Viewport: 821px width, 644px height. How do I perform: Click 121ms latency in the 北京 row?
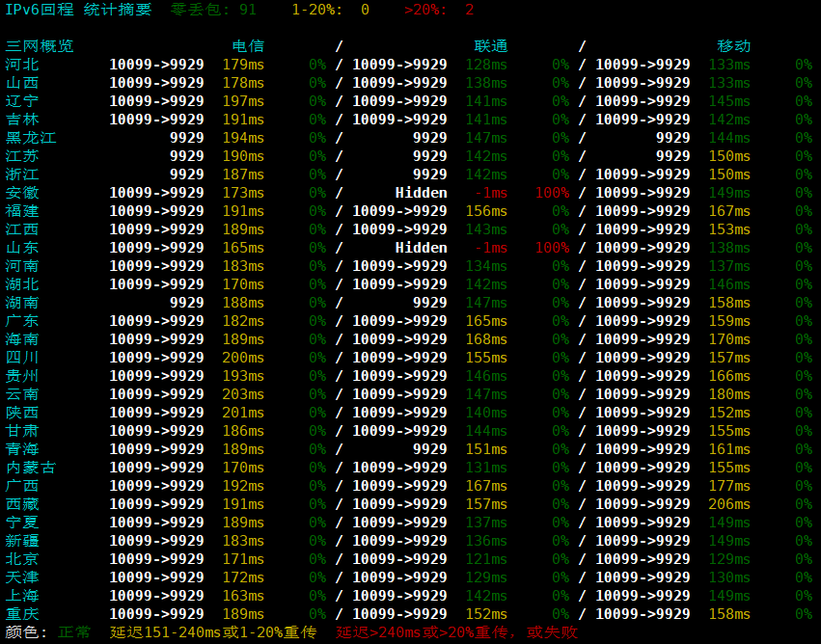pos(486,559)
